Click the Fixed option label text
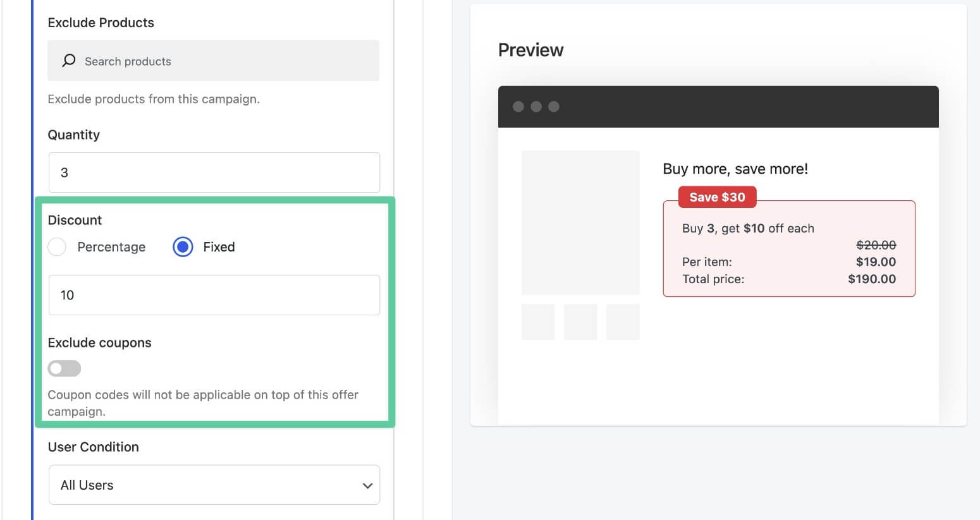 (x=219, y=247)
